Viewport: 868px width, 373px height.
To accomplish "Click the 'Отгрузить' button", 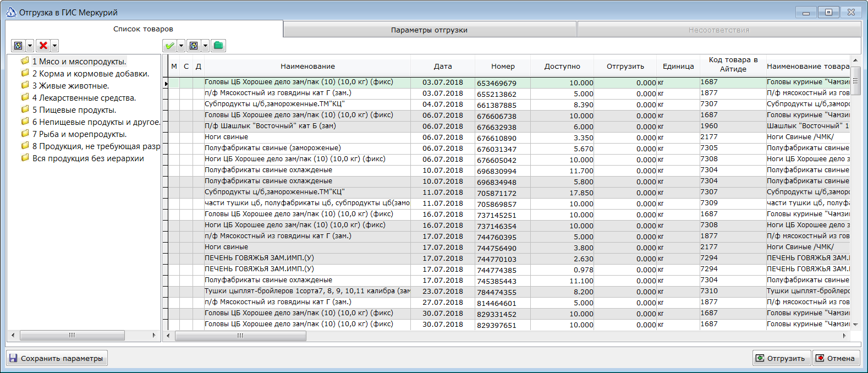I will [782, 358].
